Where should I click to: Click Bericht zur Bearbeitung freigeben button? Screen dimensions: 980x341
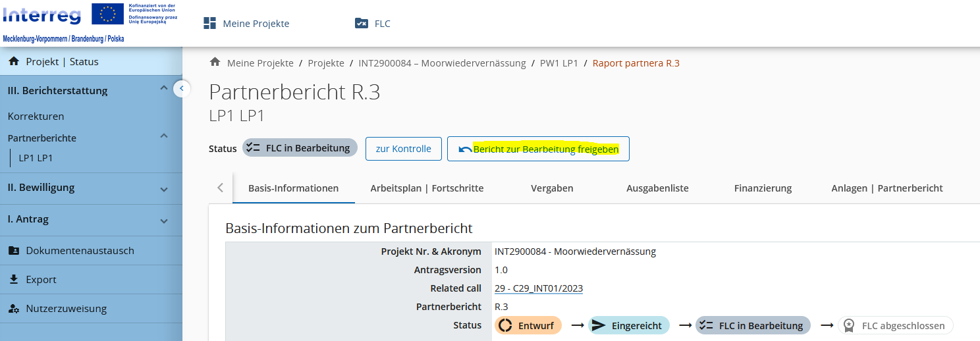point(538,149)
